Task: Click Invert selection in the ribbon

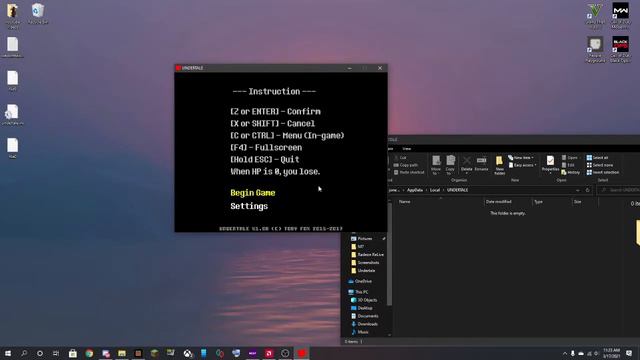Action: pyautogui.click(x=603, y=172)
